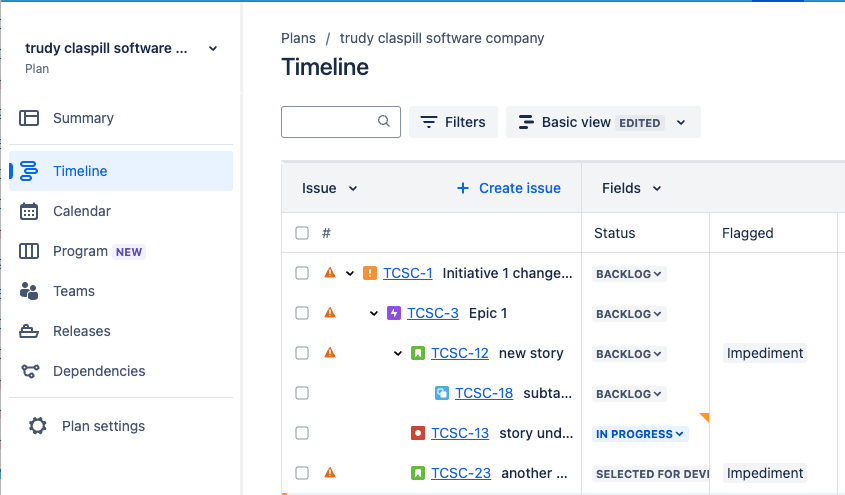Change TCSC-13 In Progress status
845x495 pixels.
pyautogui.click(x=640, y=434)
